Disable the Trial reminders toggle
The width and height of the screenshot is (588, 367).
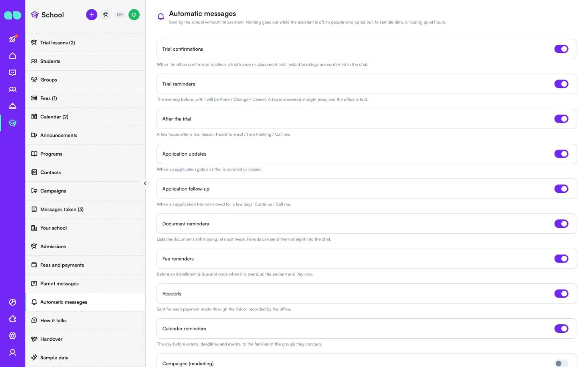click(x=561, y=84)
